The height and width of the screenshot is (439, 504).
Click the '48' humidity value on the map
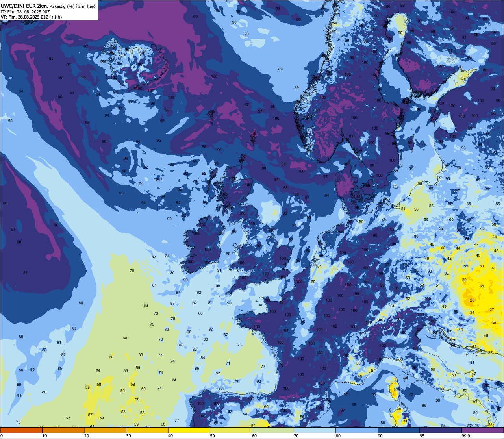(x=486, y=336)
